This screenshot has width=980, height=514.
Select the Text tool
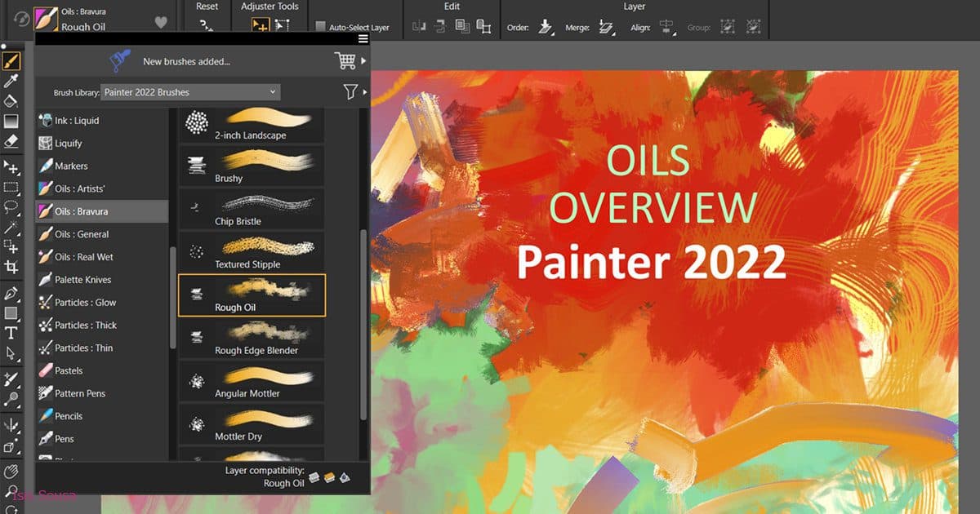[x=11, y=334]
